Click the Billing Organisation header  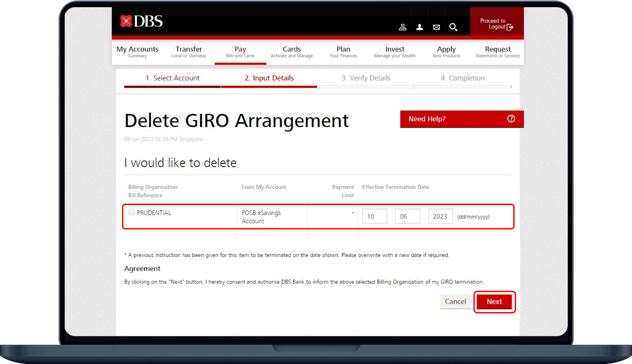point(153,187)
